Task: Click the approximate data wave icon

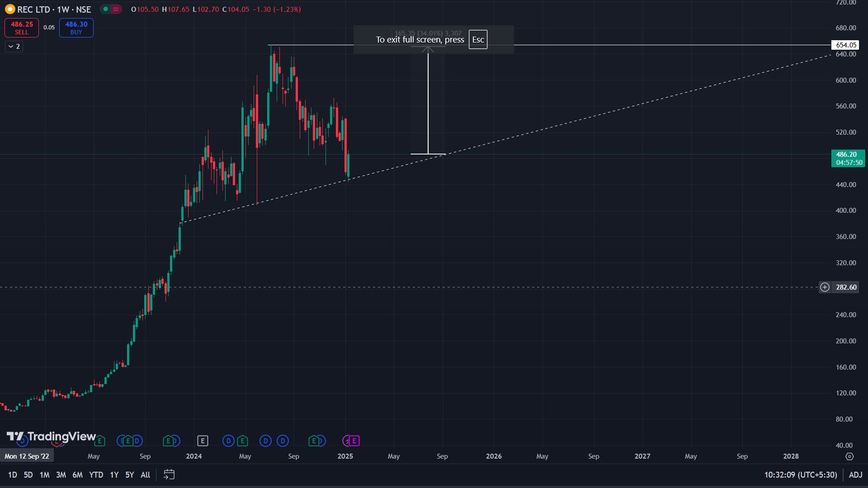Action: pyautogui.click(x=116, y=9)
